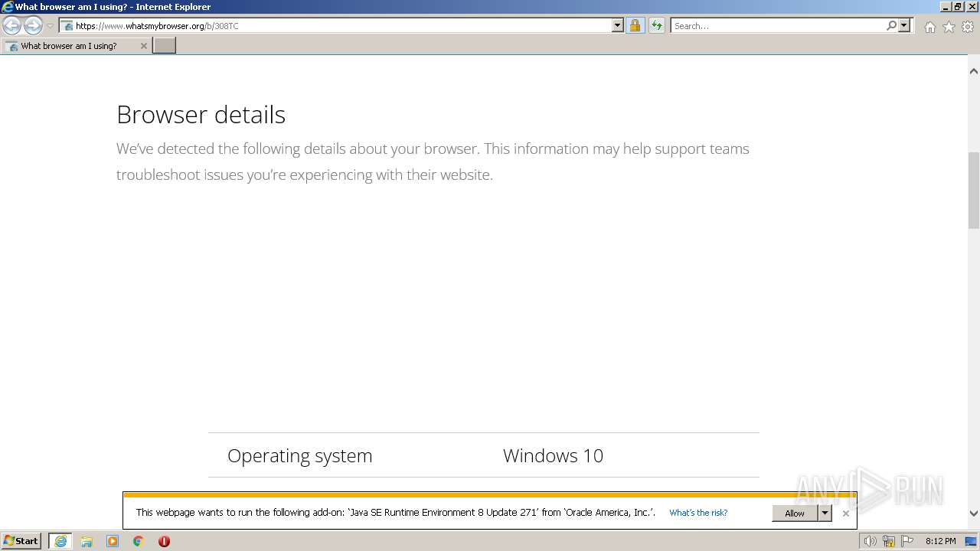Open a new blank tab
This screenshot has height=551, width=980.
click(x=165, y=46)
